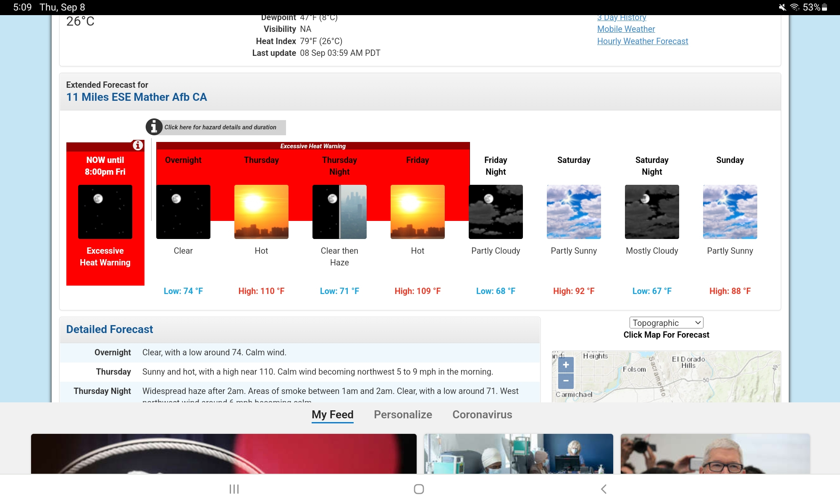Switch to the Coronavirus tab

[x=482, y=415]
